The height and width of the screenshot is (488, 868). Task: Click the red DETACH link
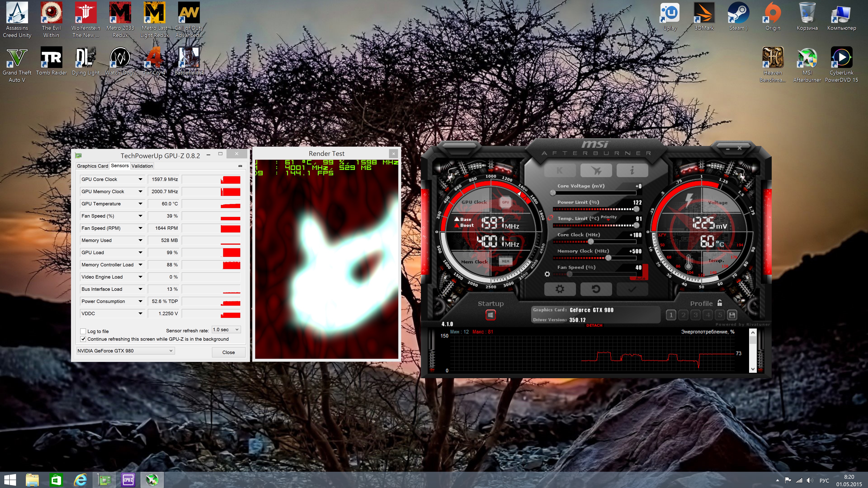pyautogui.click(x=594, y=325)
